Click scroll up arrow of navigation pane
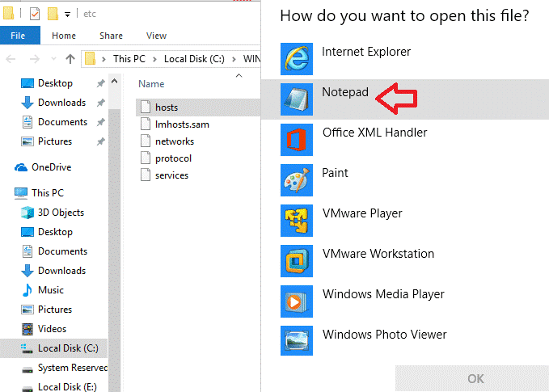549x392 pixels. click(114, 81)
